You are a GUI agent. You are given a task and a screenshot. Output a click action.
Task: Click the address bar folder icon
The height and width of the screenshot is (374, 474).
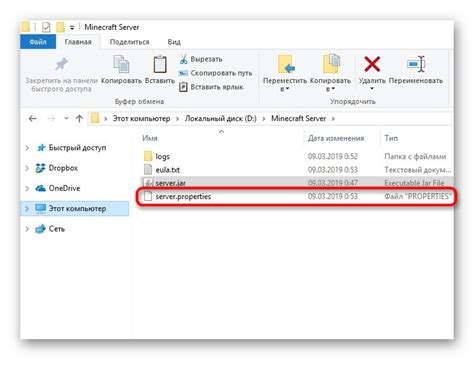click(95, 118)
